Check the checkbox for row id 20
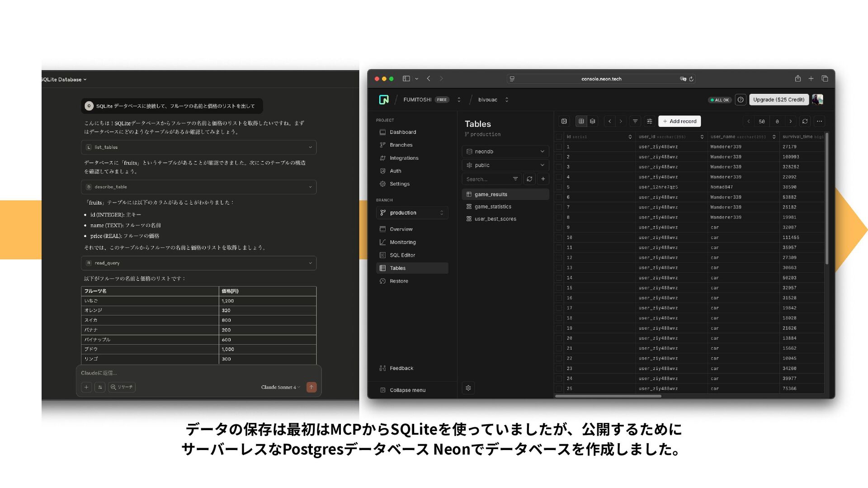The image size is (868, 488). pos(559,338)
